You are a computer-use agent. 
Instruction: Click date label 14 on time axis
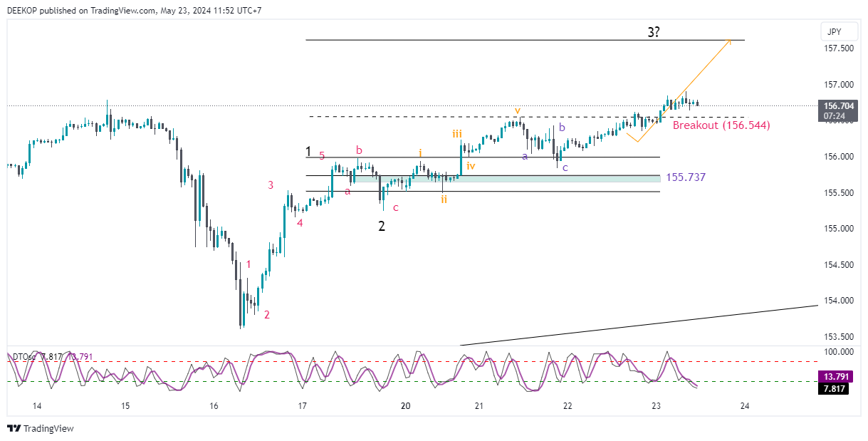[x=37, y=406]
